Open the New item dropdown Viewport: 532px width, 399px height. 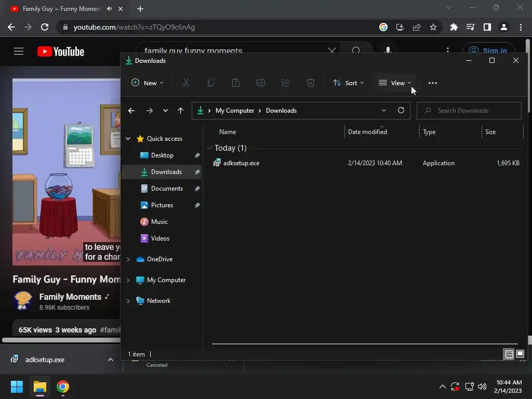tap(148, 83)
